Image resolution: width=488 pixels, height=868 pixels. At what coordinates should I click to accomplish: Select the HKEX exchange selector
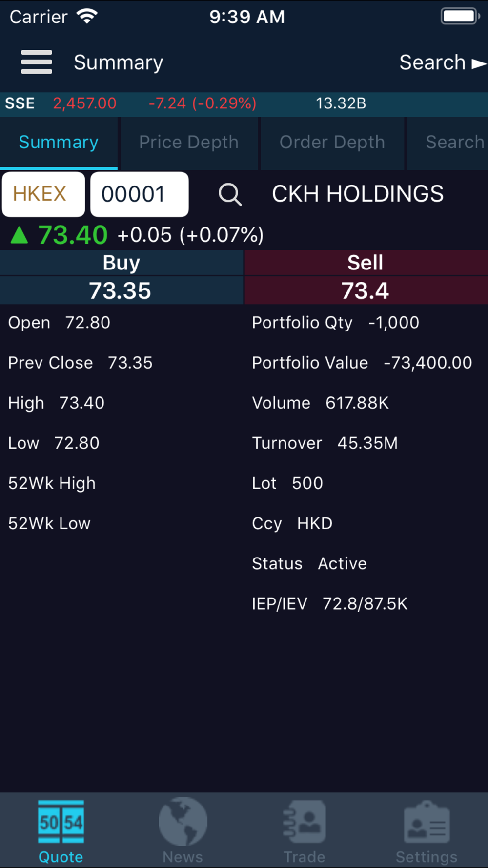click(x=43, y=194)
